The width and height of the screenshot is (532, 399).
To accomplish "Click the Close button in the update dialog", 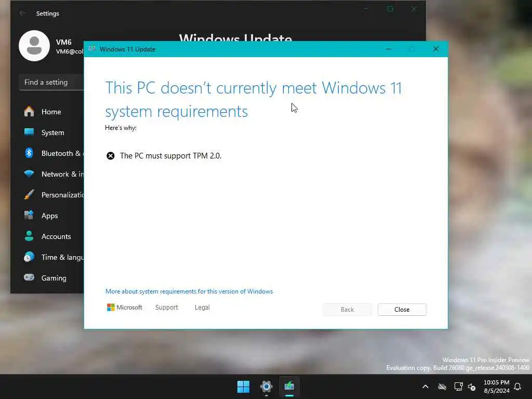I will point(402,310).
